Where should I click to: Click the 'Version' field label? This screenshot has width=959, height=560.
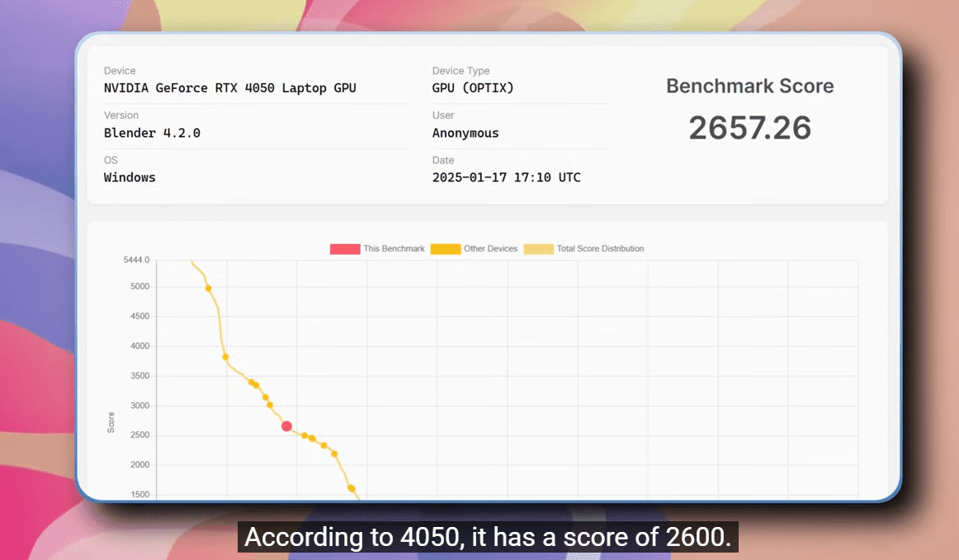point(121,115)
